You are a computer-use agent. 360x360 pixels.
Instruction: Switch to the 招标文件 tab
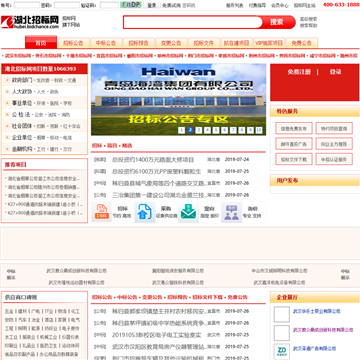[x=204, y=43]
